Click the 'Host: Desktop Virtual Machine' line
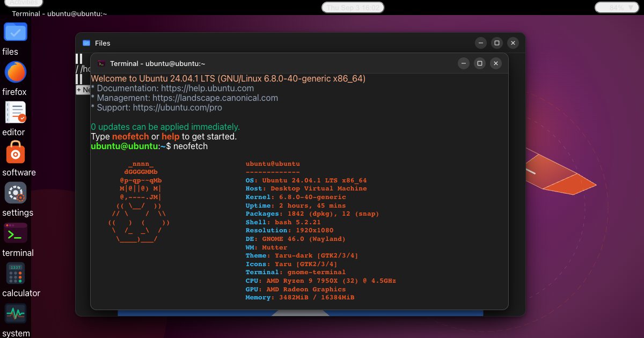The image size is (644, 338). click(306, 189)
